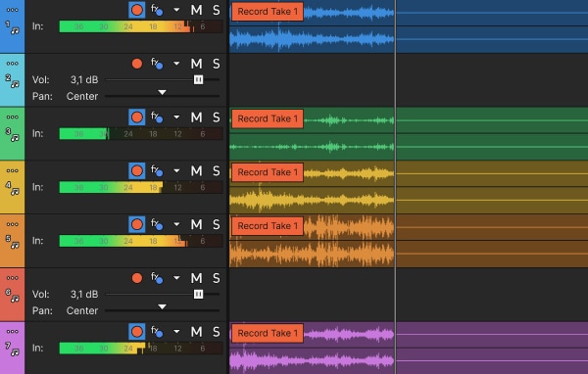The image size is (588, 374).
Task: Arm track 6 for recording
Action: [x=137, y=278]
